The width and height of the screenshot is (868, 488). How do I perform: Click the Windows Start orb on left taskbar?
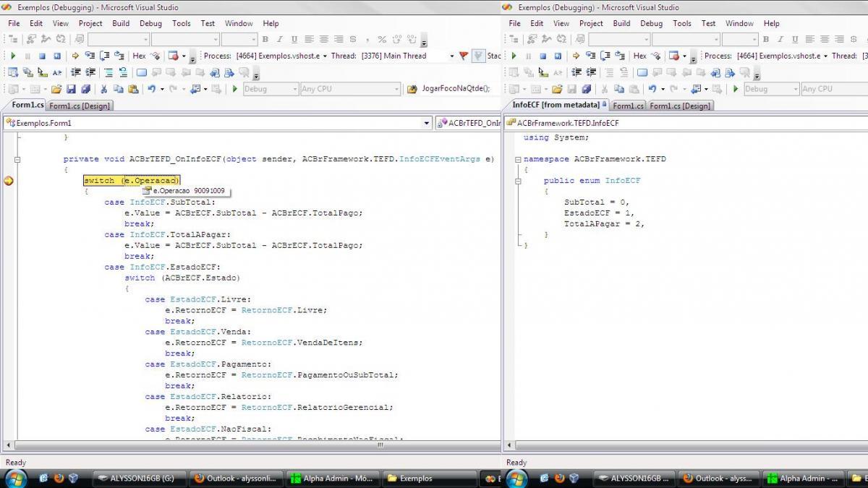(x=15, y=478)
